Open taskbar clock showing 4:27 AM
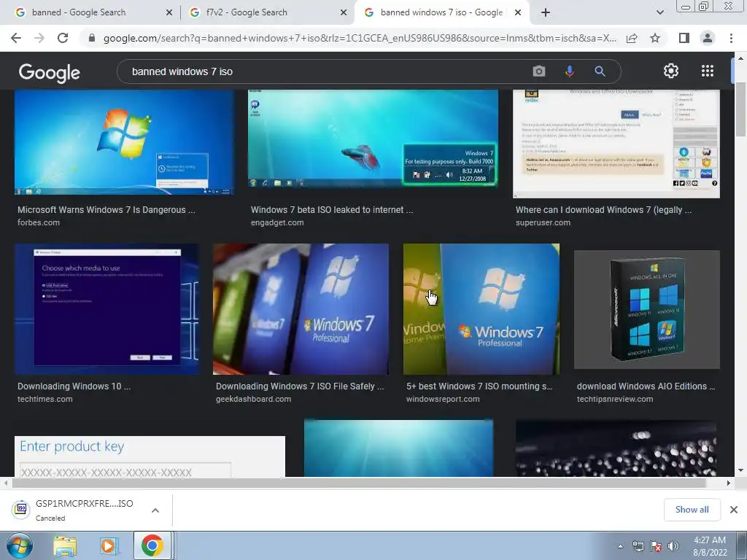Image resolution: width=747 pixels, height=560 pixels. pyautogui.click(x=710, y=545)
